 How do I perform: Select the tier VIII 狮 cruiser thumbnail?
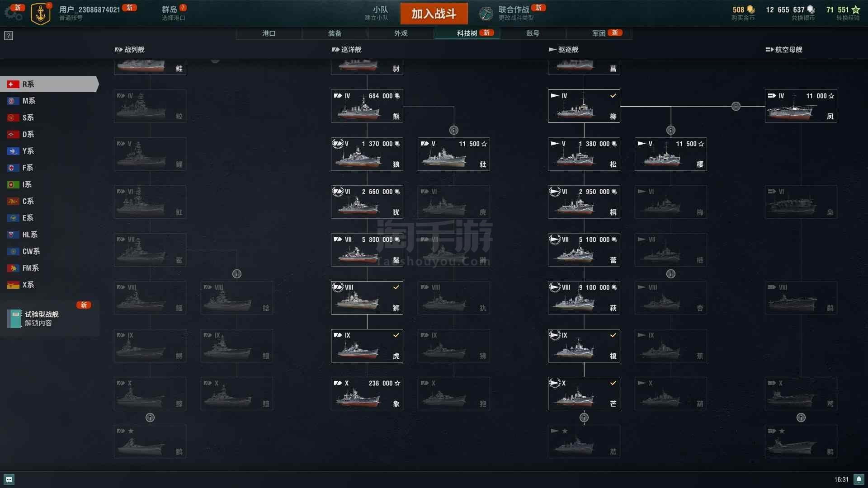367,298
